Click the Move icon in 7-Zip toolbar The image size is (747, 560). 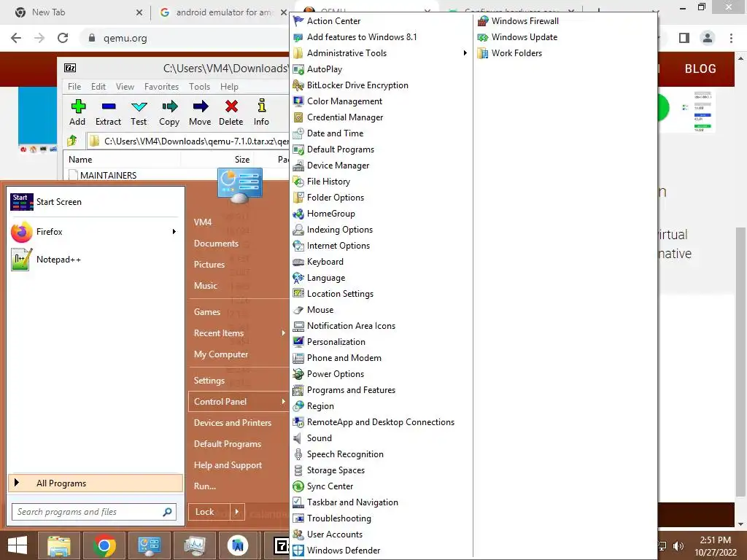(x=200, y=106)
